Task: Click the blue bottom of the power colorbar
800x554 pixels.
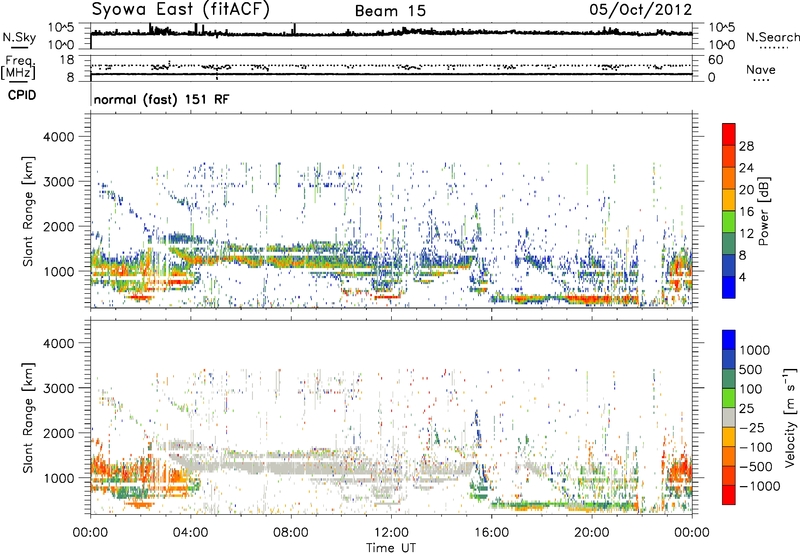Action: coord(729,288)
